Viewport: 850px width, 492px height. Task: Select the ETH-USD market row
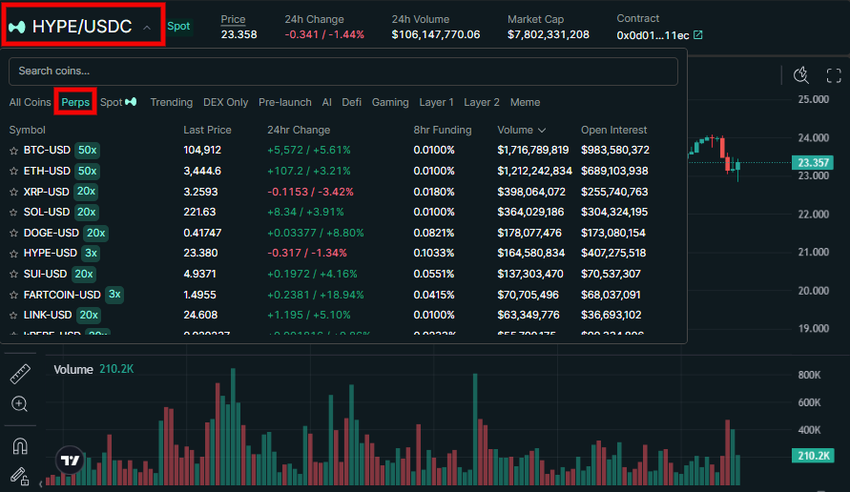click(x=343, y=171)
